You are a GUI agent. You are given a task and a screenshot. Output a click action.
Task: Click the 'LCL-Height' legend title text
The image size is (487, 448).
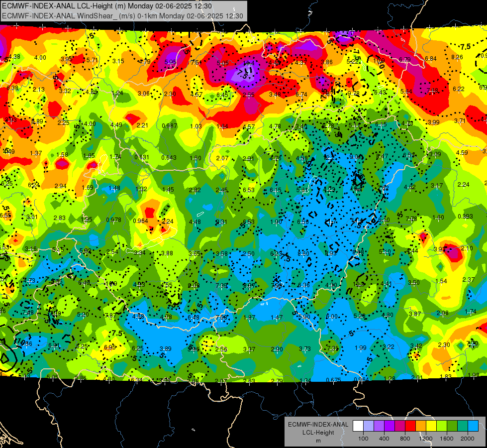pos(318,433)
